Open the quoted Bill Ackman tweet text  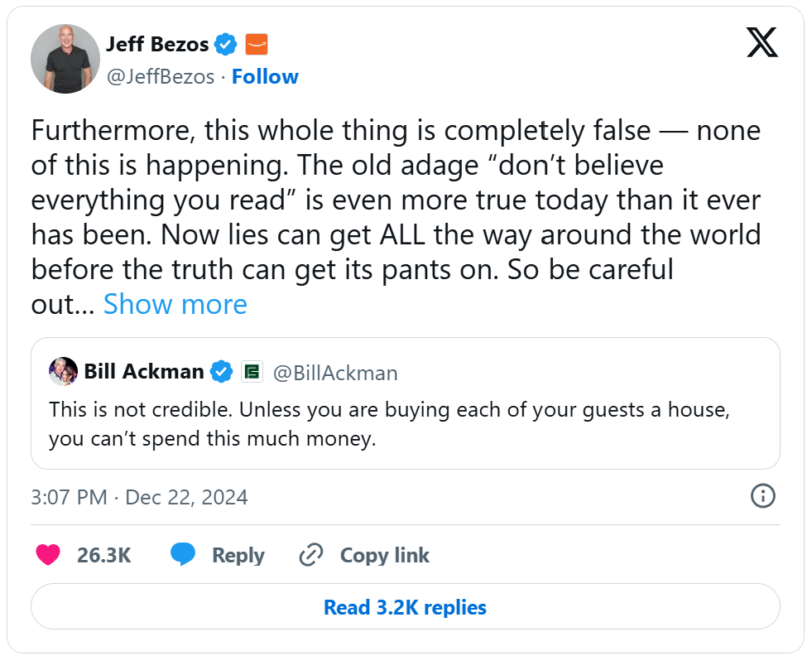(x=389, y=424)
